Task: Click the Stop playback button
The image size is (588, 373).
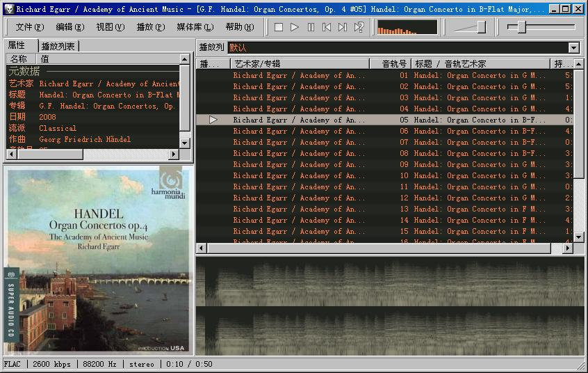Action: pos(278,27)
